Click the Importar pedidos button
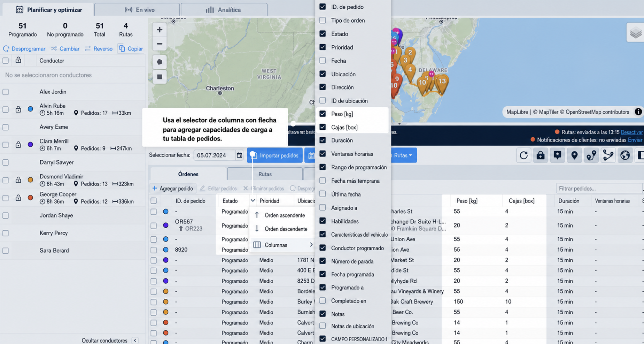The width and height of the screenshot is (644, 344). click(x=275, y=155)
